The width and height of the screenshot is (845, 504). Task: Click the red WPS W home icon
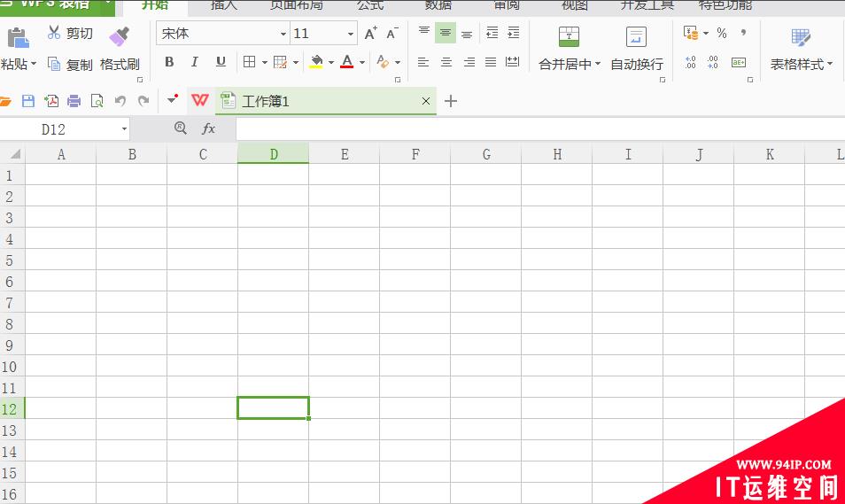pos(200,100)
